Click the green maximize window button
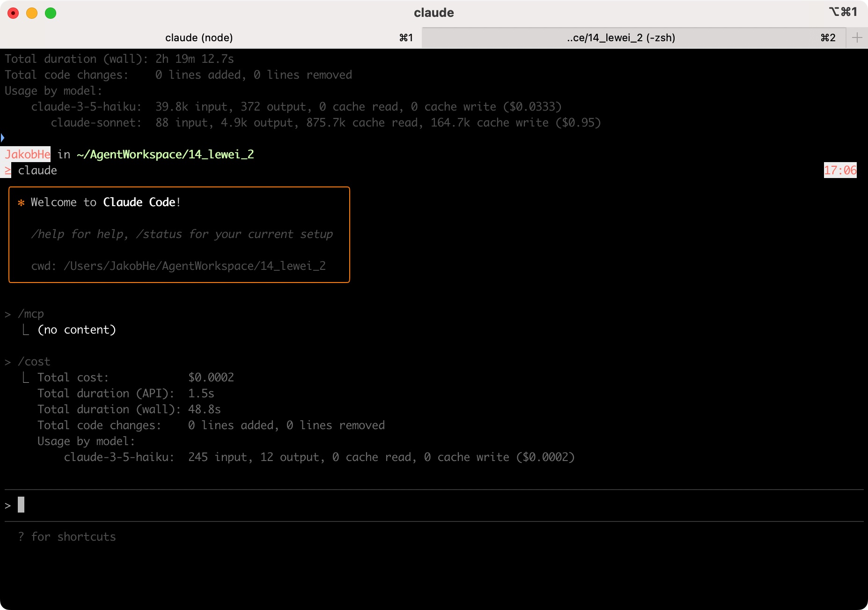The image size is (868, 610). click(x=51, y=13)
